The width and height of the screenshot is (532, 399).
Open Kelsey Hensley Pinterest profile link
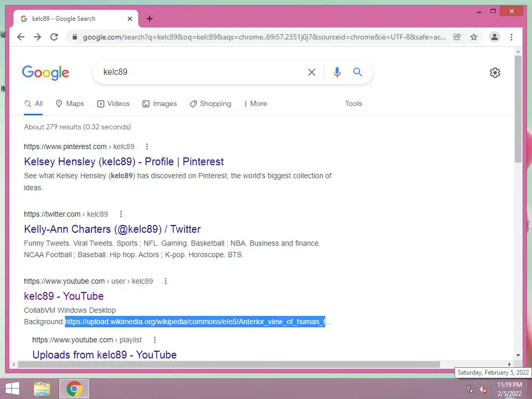(x=124, y=162)
